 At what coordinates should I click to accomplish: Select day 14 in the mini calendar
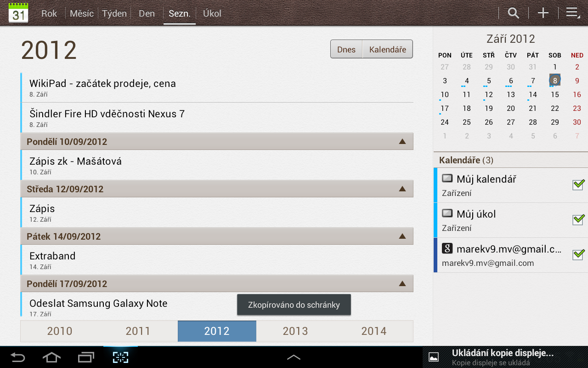tap(533, 95)
